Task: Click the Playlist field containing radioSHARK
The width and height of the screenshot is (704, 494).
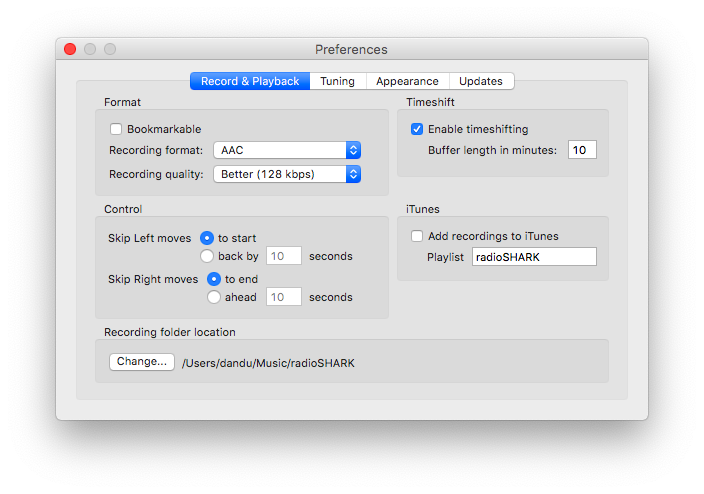Action: click(534, 257)
